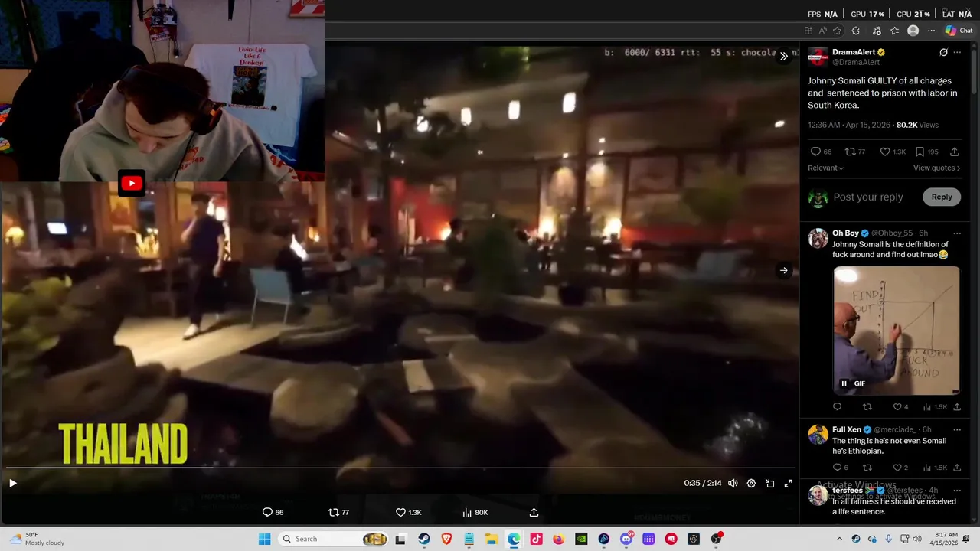Image resolution: width=980 pixels, height=551 pixels.
Task: Open DramaAlert display name link
Action: [x=854, y=52]
